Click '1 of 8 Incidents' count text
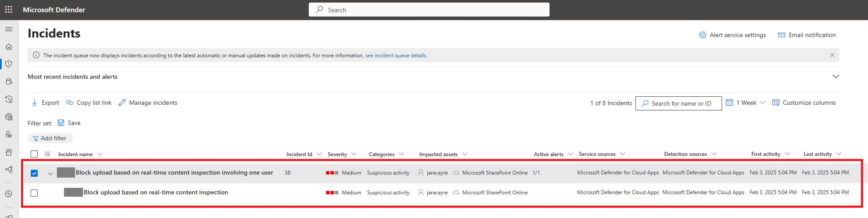This screenshot has width=868, height=218. [x=611, y=103]
